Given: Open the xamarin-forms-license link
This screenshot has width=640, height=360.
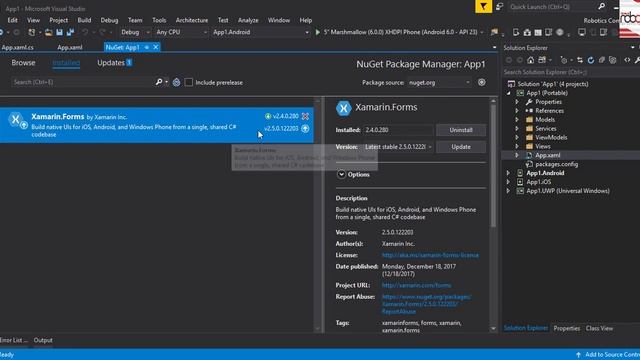Looking at the screenshot, I should coord(430,255).
